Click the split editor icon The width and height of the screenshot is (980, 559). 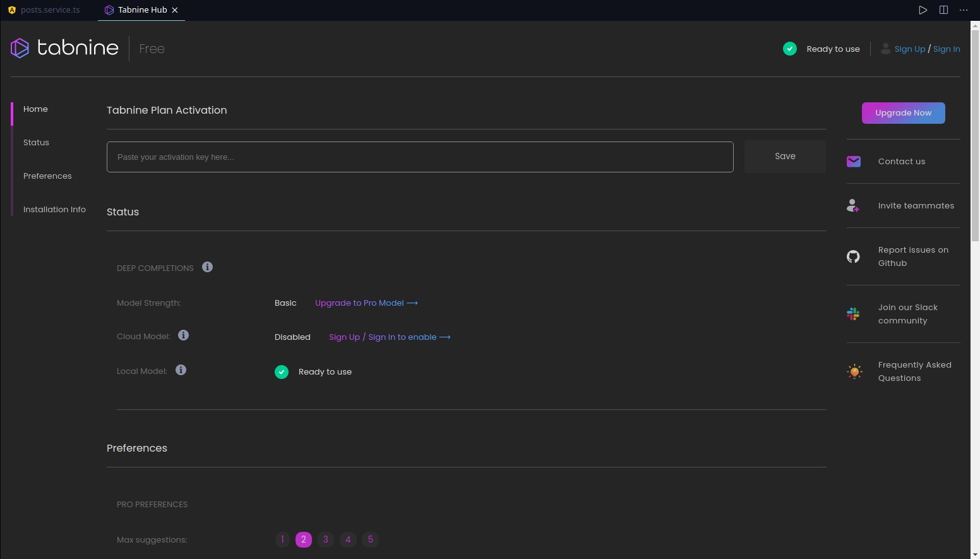point(943,10)
